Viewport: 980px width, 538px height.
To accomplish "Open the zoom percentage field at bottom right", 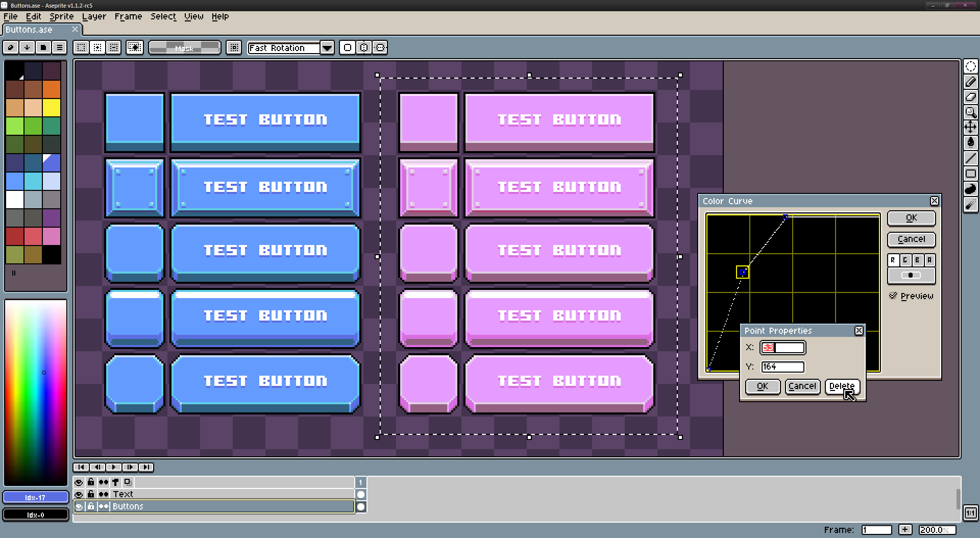I will [936, 529].
